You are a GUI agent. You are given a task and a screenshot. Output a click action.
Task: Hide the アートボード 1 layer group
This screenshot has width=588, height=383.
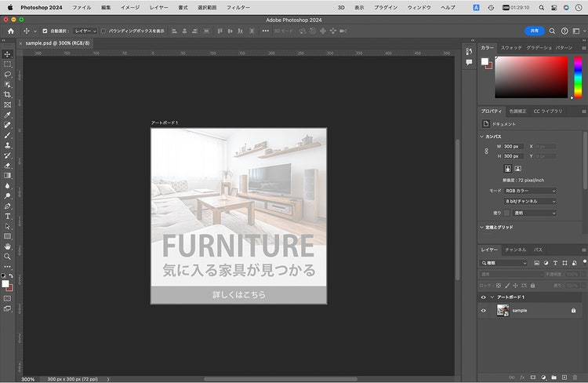(x=484, y=297)
